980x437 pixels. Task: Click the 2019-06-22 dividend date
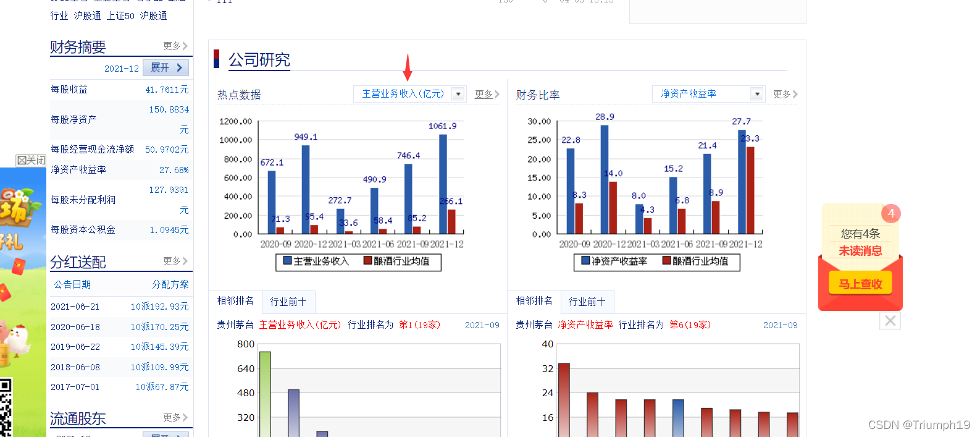click(x=75, y=347)
